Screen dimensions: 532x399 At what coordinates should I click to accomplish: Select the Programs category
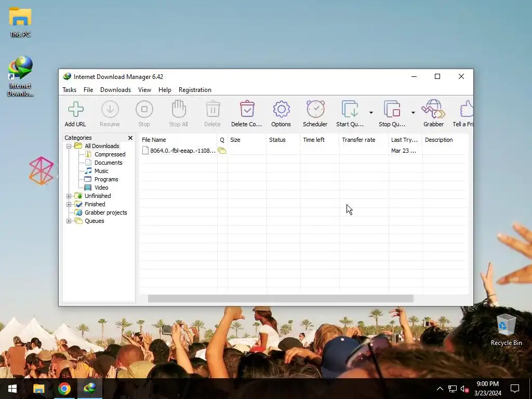pos(106,179)
